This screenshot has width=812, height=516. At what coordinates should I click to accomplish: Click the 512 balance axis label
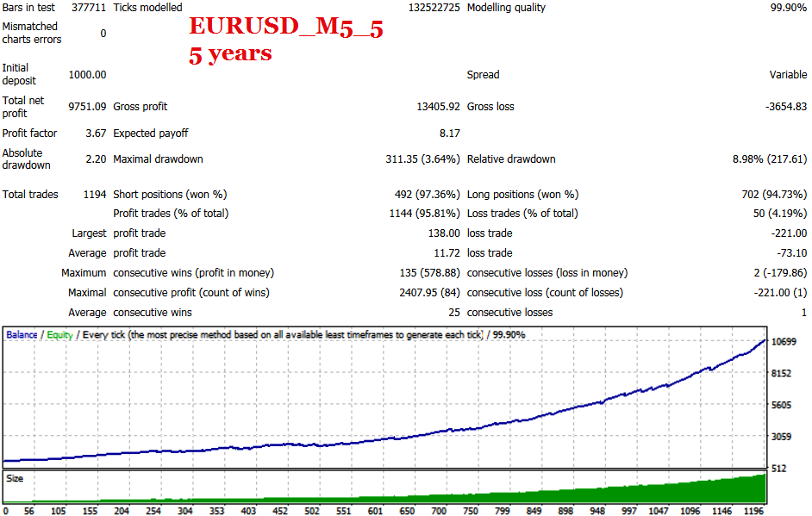779,469
